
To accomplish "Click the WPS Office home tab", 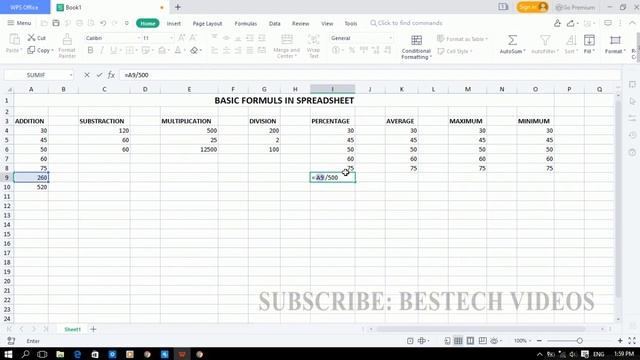I will pos(24,7).
